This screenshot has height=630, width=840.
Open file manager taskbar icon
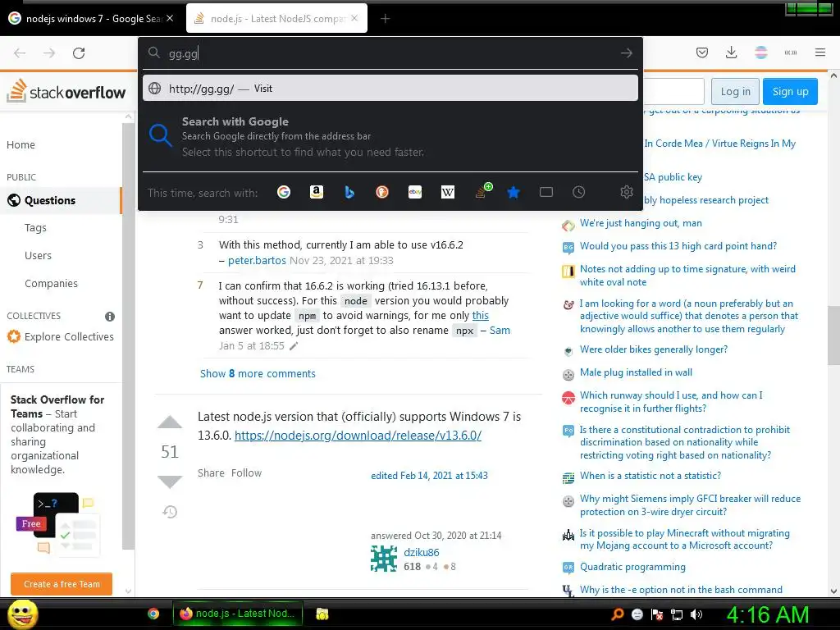[322, 614]
